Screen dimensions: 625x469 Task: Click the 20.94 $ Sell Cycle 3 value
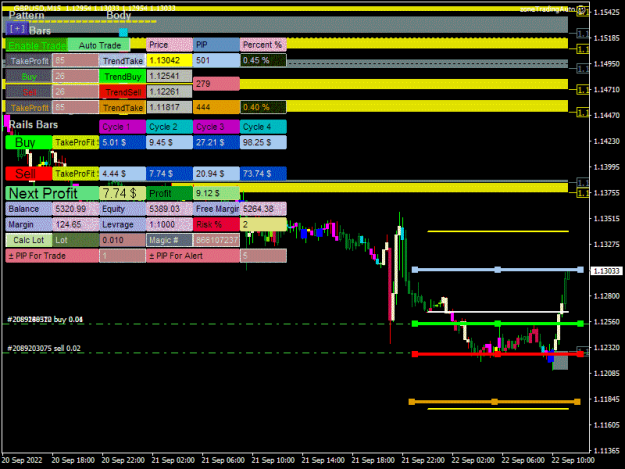(x=216, y=174)
